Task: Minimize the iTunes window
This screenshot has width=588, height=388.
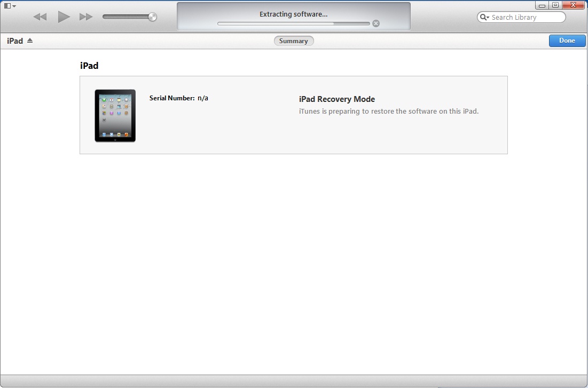Action: [542, 5]
